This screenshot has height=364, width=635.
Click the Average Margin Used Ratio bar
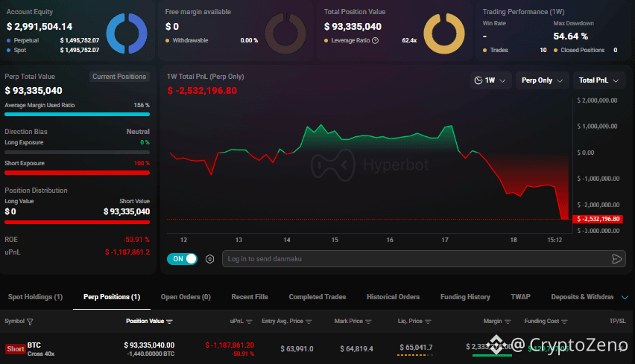[x=77, y=115]
